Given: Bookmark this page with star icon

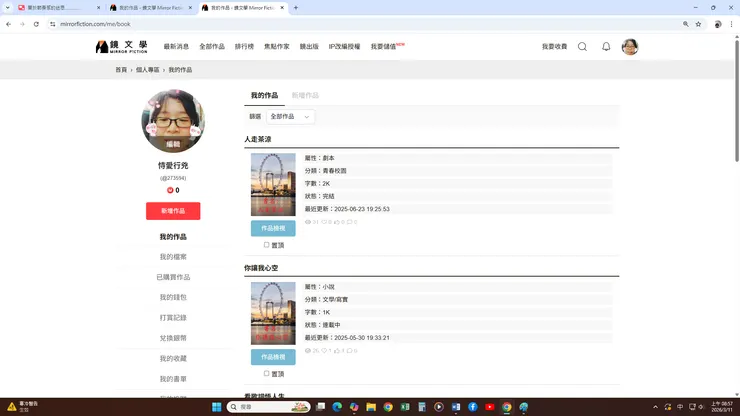Looking at the screenshot, I should coord(698,24).
